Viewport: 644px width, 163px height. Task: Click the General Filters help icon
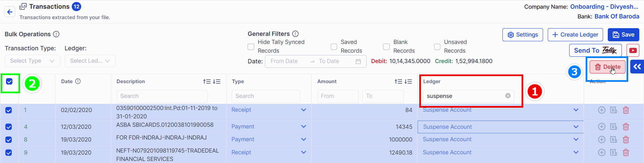pos(295,34)
